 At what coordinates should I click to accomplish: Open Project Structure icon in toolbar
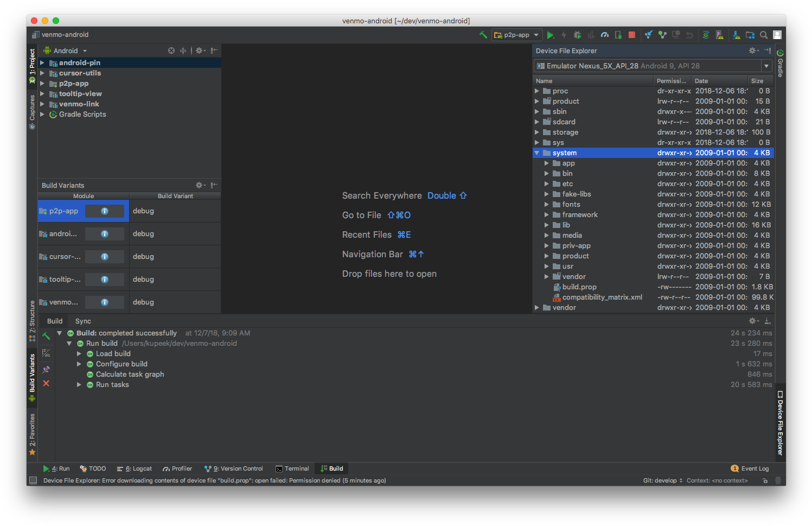pos(750,35)
